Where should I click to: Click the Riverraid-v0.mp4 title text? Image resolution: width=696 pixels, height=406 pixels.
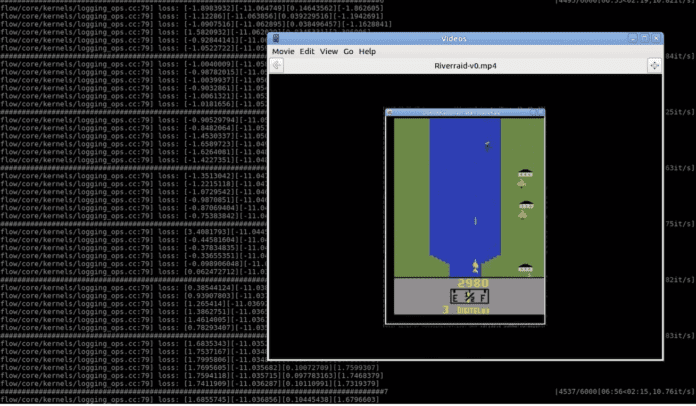pyautogui.click(x=465, y=64)
